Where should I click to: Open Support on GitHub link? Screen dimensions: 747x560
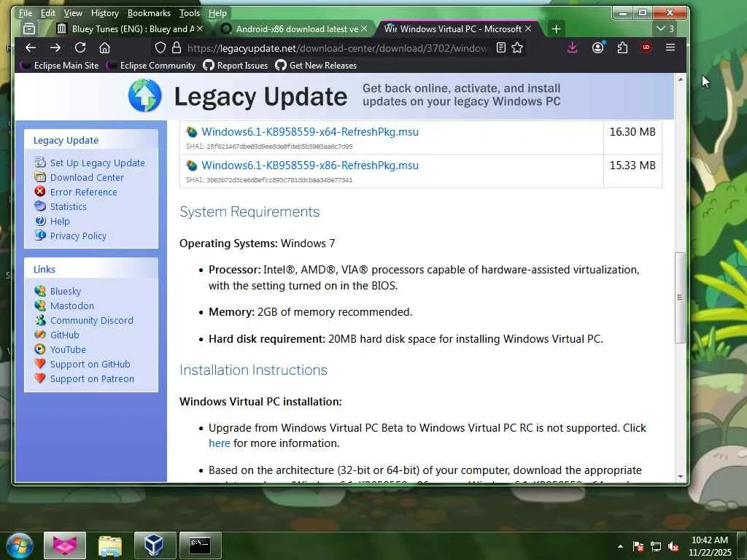(90, 365)
